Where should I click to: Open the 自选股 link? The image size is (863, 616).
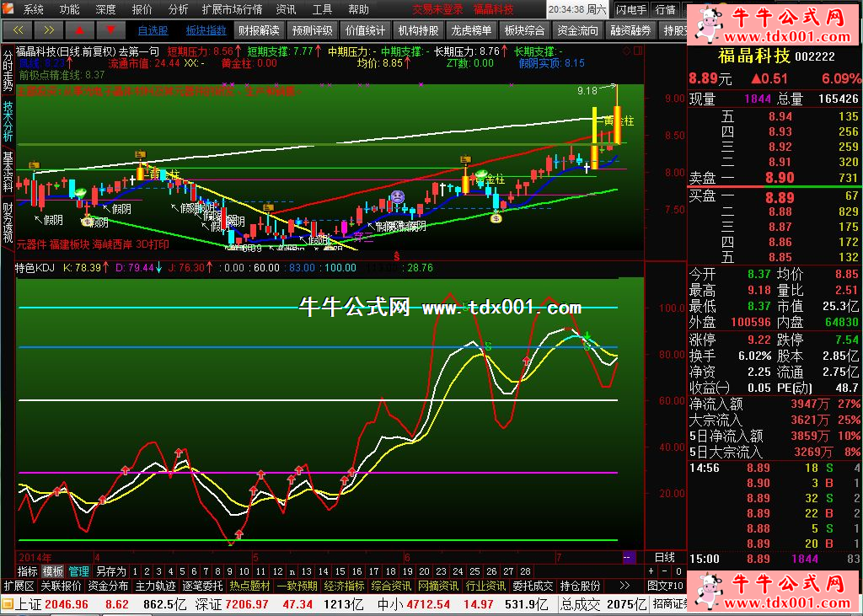tap(153, 30)
